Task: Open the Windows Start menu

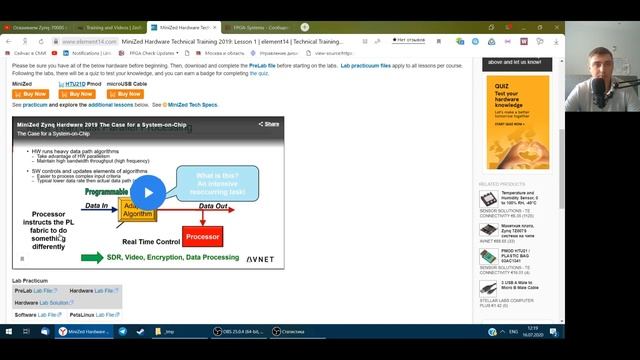Action: point(9,331)
